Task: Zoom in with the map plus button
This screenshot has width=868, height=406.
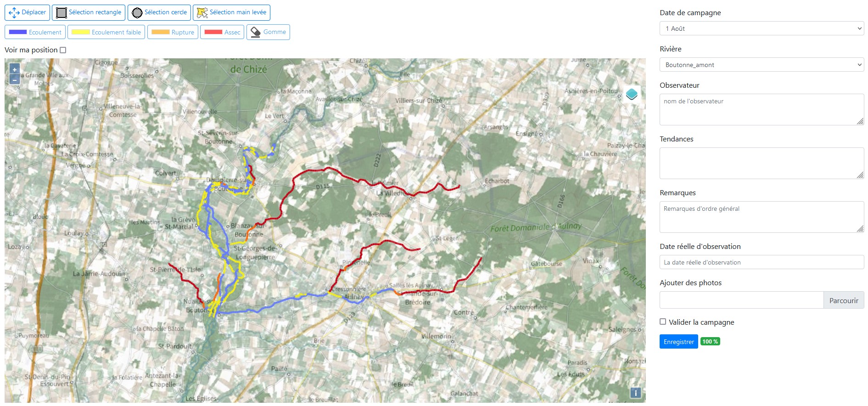Action: click(x=15, y=70)
